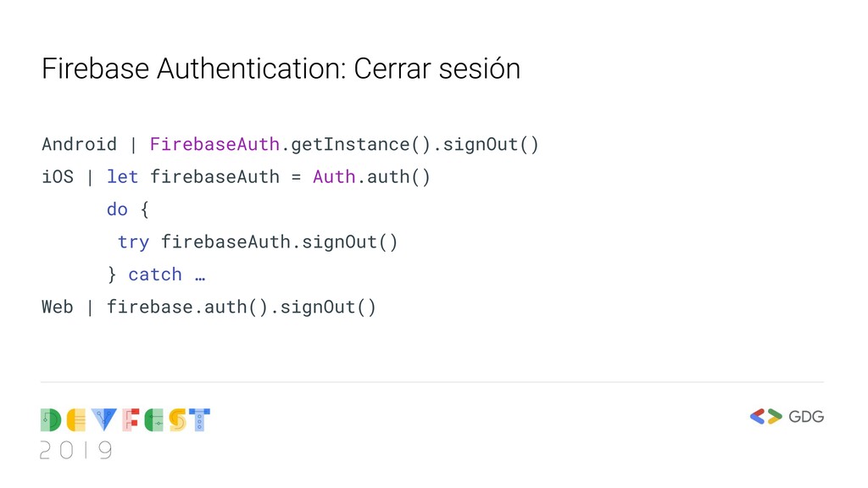Click the green second E in DevFest logo
This screenshot has width=868, height=488.
[x=152, y=420]
